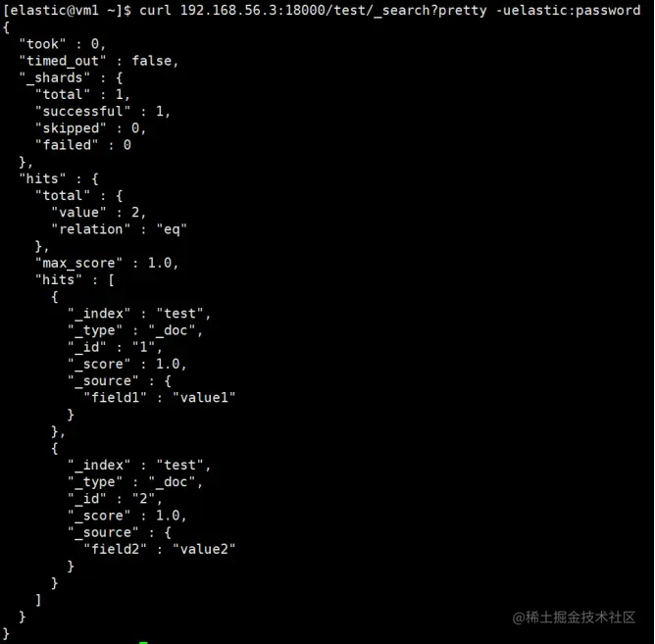655x644 pixels.
Task: Click the watermark text in the corner
Action: click(x=574, y=618)
